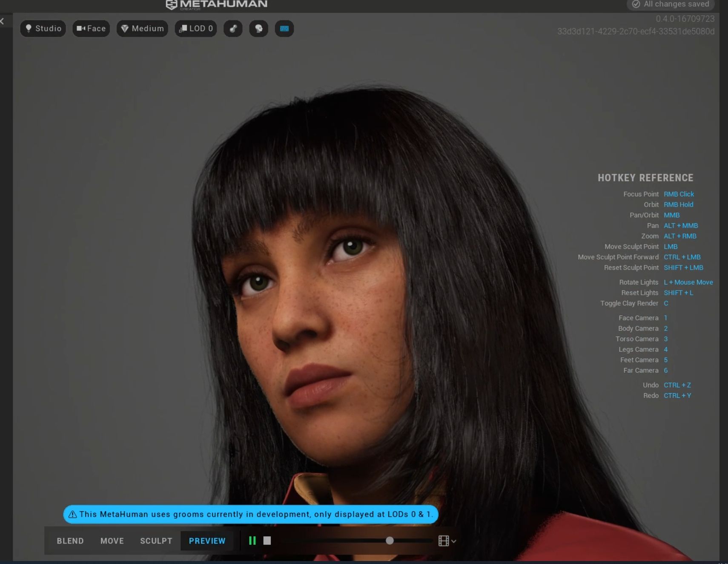
Task: Click the groom development warning banner
Action: tap(255, 514)
